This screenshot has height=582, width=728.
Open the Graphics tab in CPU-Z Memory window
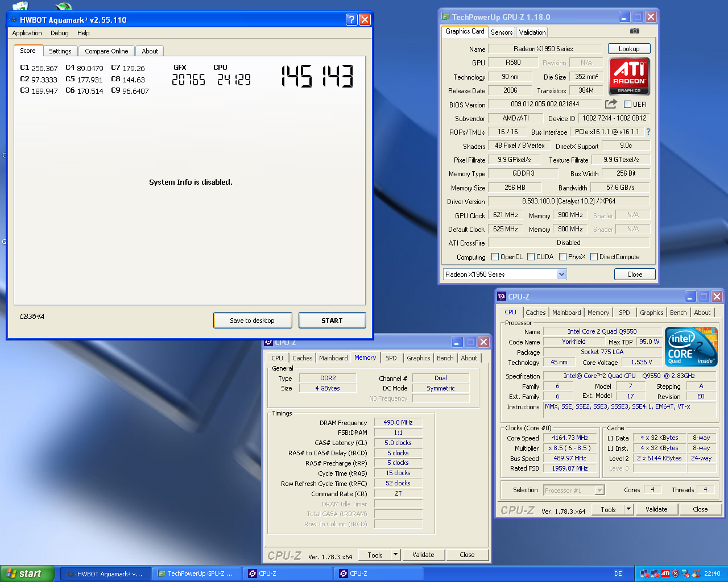tap(419, 358)
